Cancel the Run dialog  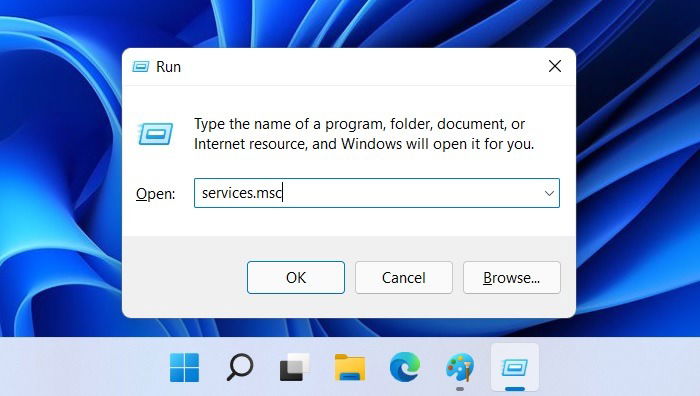[404, 277]
